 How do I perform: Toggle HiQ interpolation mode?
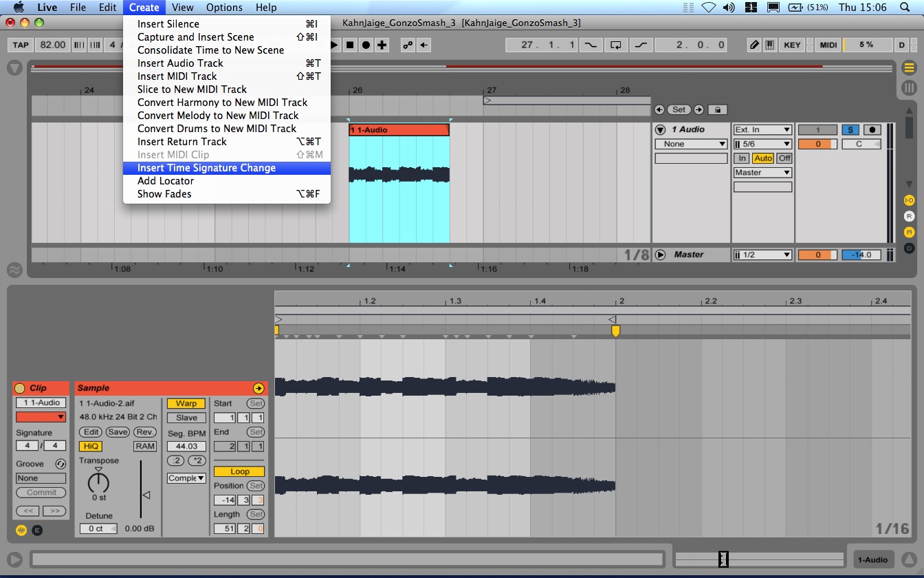(91, 446)
